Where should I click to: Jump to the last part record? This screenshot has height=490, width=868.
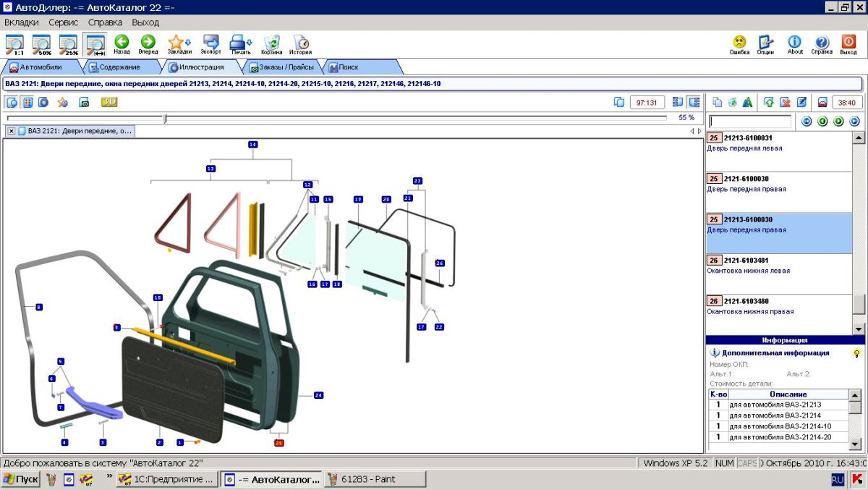tap(854, 122)
